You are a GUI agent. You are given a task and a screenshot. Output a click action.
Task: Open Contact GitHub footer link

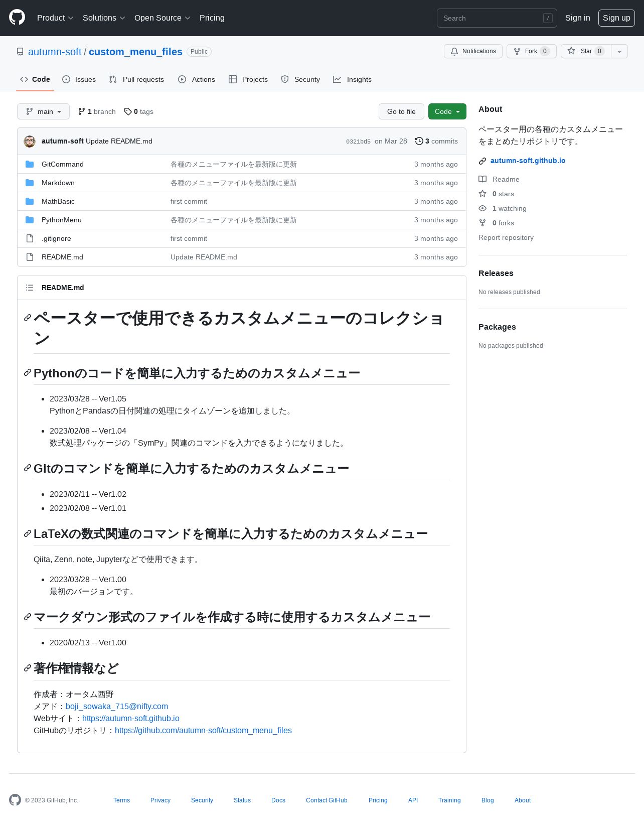coord(327,800)
